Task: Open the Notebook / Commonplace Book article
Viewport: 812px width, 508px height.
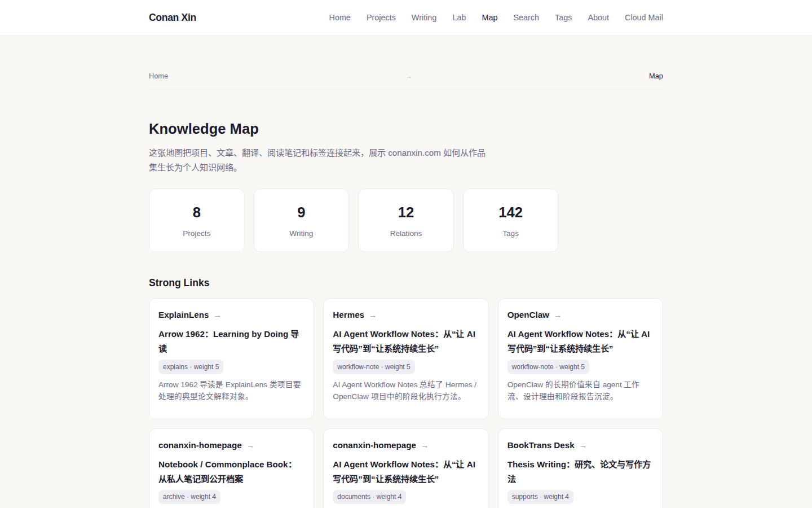Action: [226, 472]
